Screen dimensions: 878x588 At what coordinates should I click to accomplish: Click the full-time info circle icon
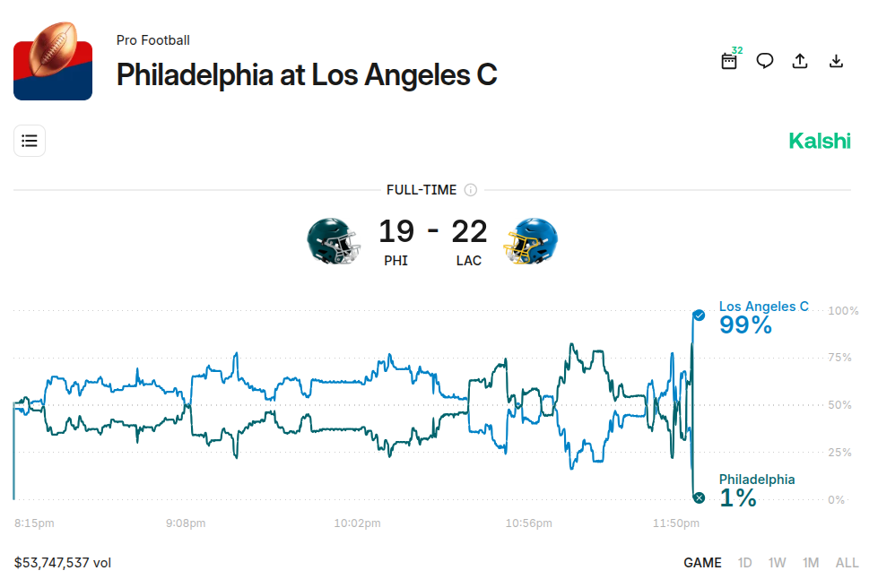[471, 190]
